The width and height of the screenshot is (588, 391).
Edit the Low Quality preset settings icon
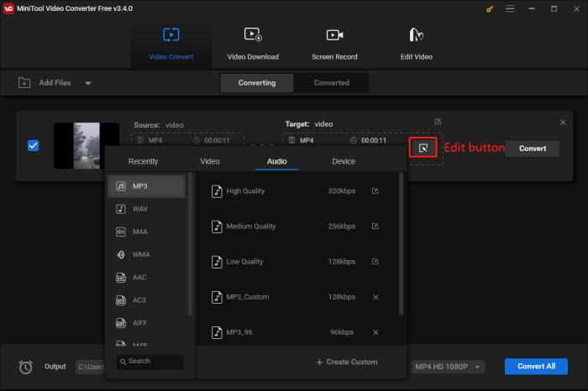click(375, 262)
